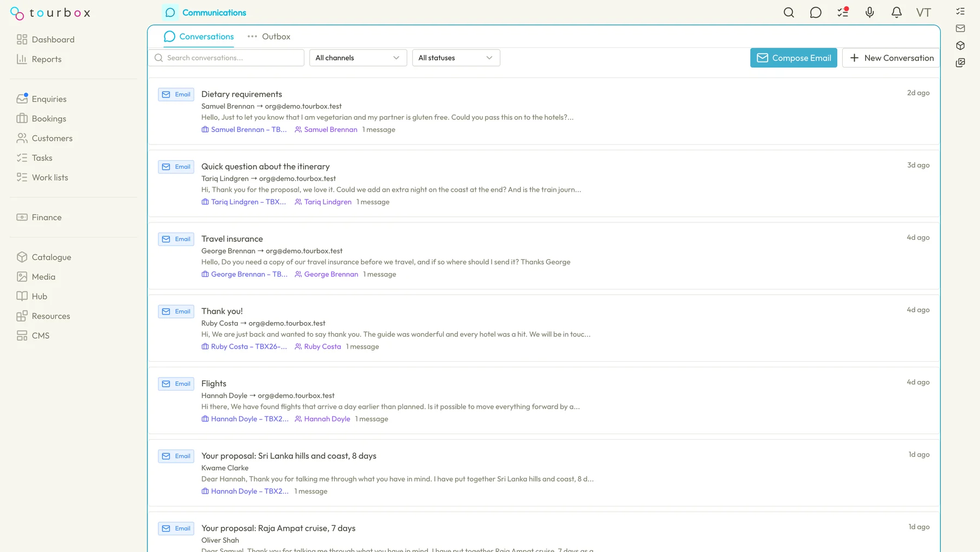Open the chat bubble icon in header
Screen dimensions: 980x552
(816, 13)
